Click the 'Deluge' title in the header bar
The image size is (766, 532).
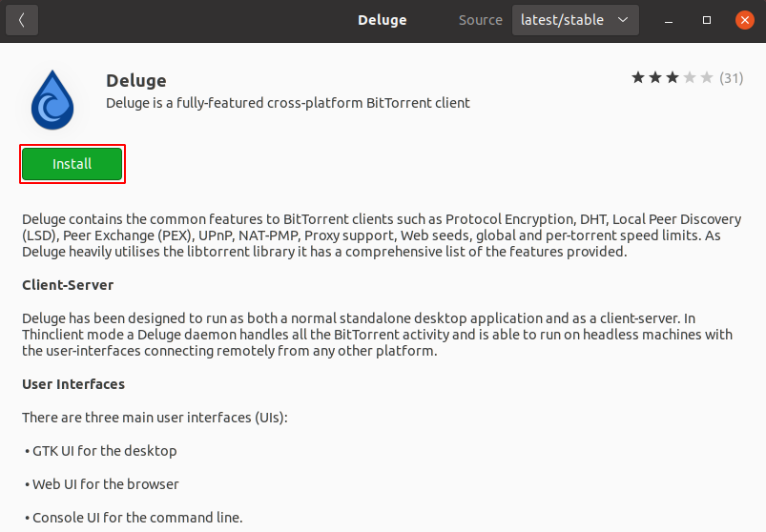pyautogui.click(x=382, y=20)
